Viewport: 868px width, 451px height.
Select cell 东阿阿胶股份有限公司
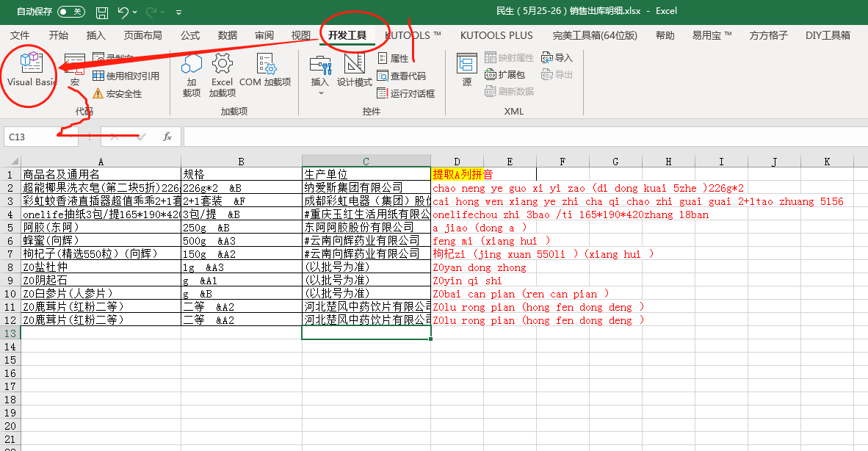click(366, 228)
